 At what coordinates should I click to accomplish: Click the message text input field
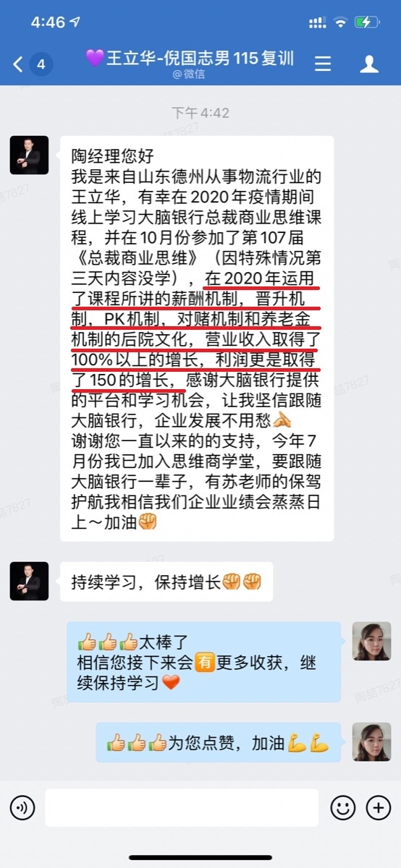click(x=182, y=807)
